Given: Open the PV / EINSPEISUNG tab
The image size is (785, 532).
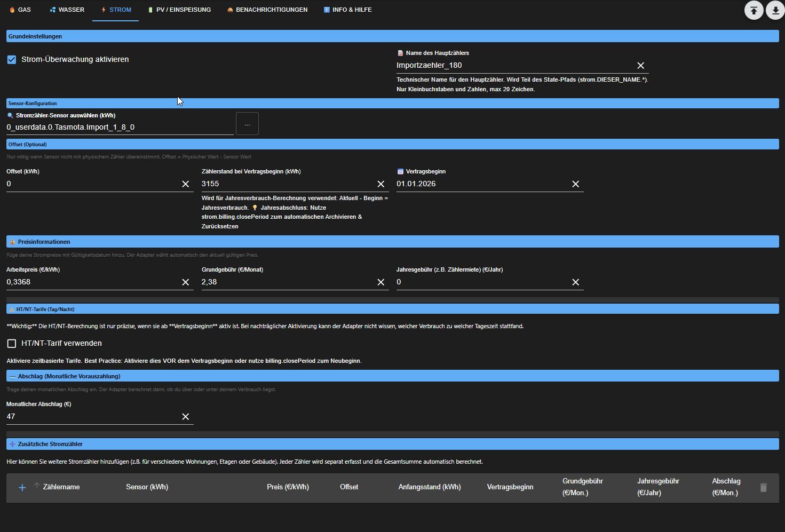Looking at the screenshot, I should click(179, 10).
